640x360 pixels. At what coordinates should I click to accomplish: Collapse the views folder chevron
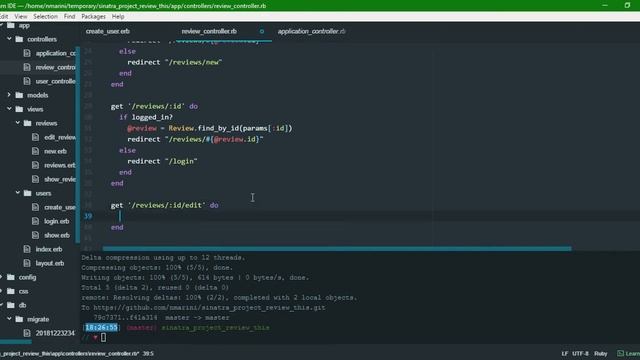pyautogui.click(x=9, y=109)
